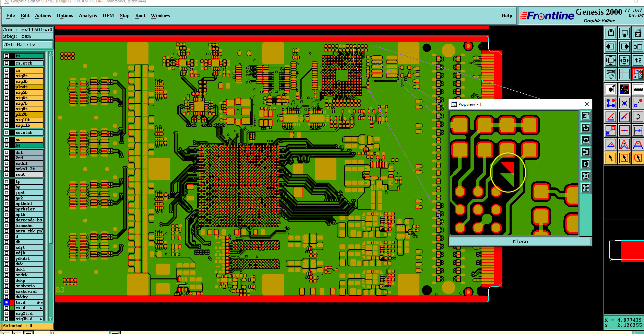Select the 1:2 zoom scale icon

pyautogui.click(x=638, y=60)
